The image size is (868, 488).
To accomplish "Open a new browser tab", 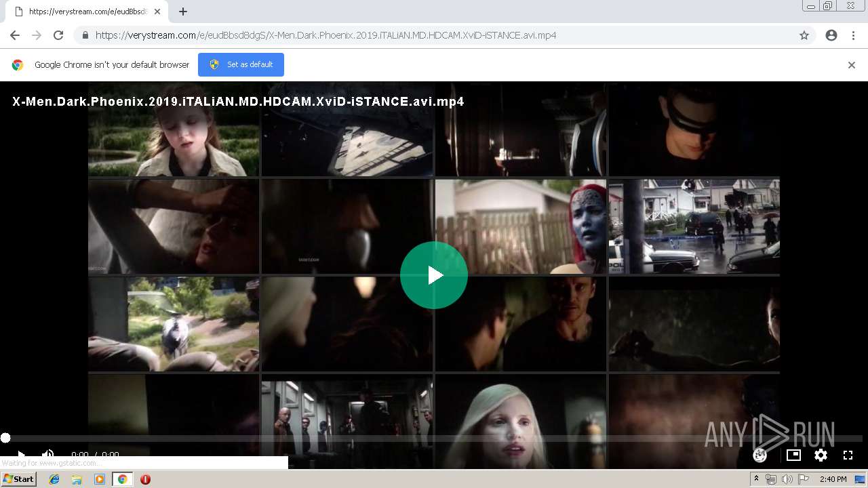I will 183,12.
